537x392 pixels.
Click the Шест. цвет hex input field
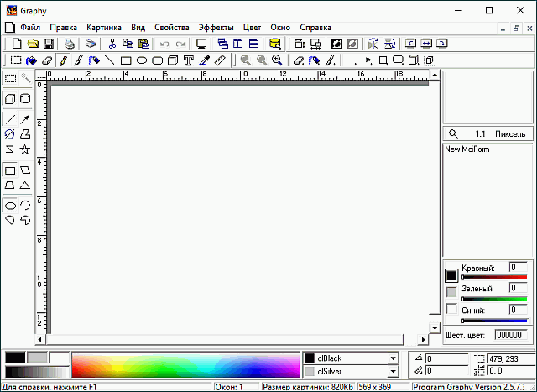(509, 335)
